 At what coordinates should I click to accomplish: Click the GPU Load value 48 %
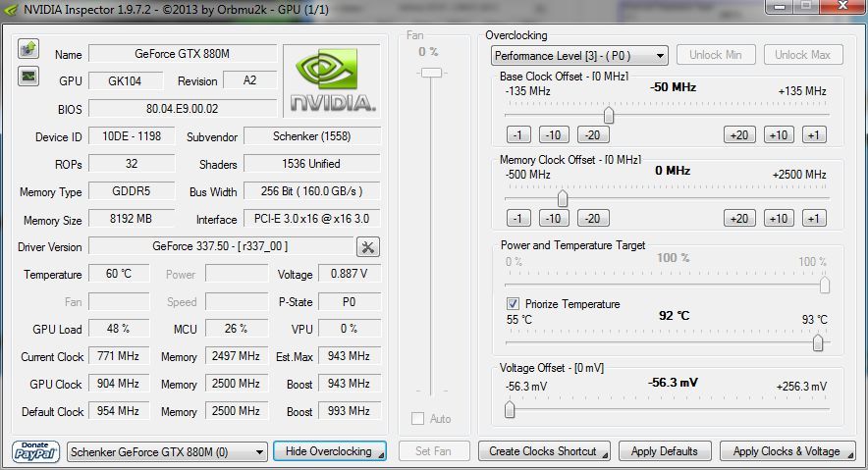[x=119, y=328]
